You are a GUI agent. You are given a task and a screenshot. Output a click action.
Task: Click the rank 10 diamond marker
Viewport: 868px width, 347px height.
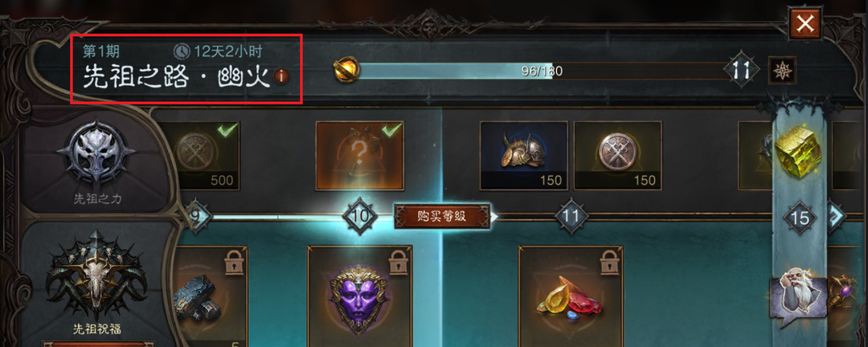coord(360,216)
